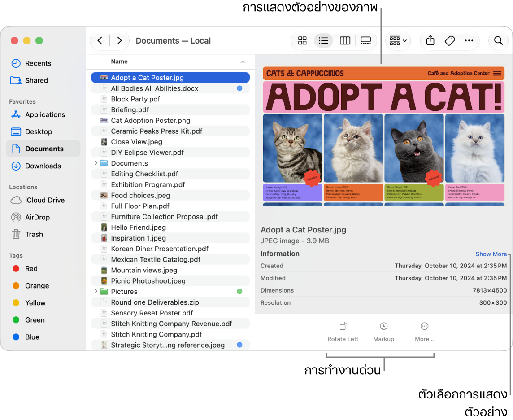513x420 pixels.
Task: Select DIY Eclipse Viewer.pdf
Action: click(x=170, y=153)
